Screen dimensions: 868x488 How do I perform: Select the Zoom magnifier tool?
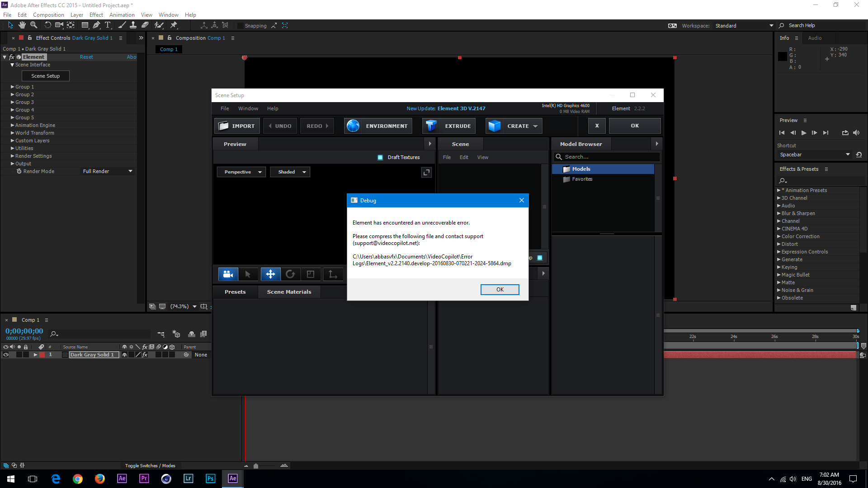33,25
